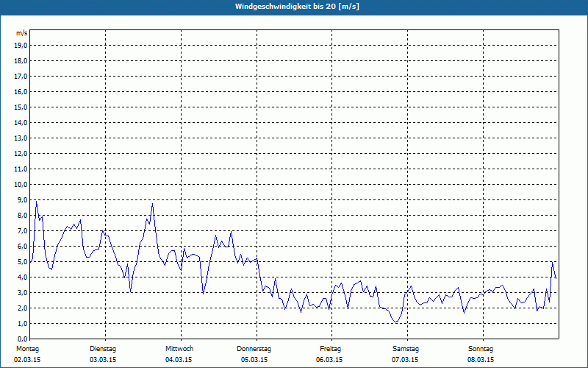This screenshot has height=368, width=588.
Task: Click the date 04.03.15
Action: [x=179, y=360]
